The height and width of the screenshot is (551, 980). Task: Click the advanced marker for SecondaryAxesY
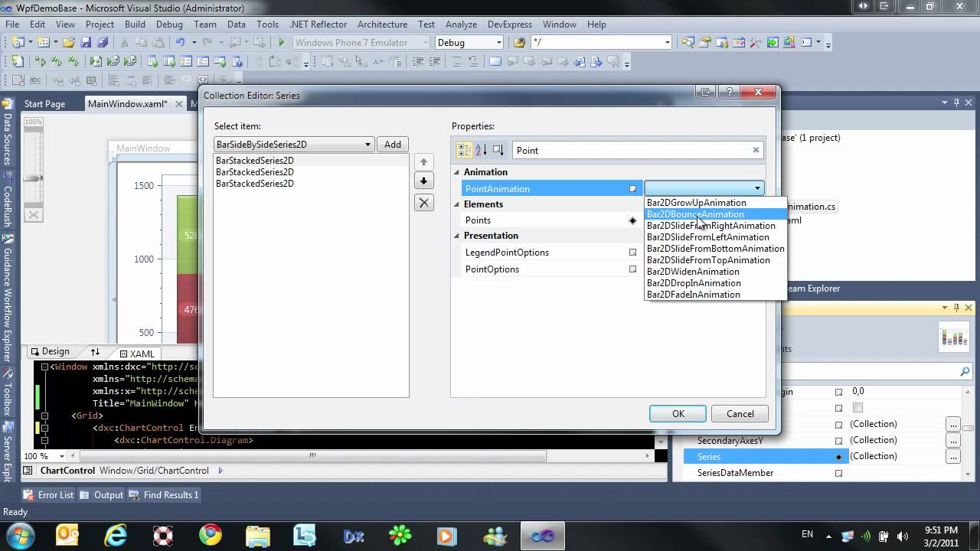click(838, 441)
